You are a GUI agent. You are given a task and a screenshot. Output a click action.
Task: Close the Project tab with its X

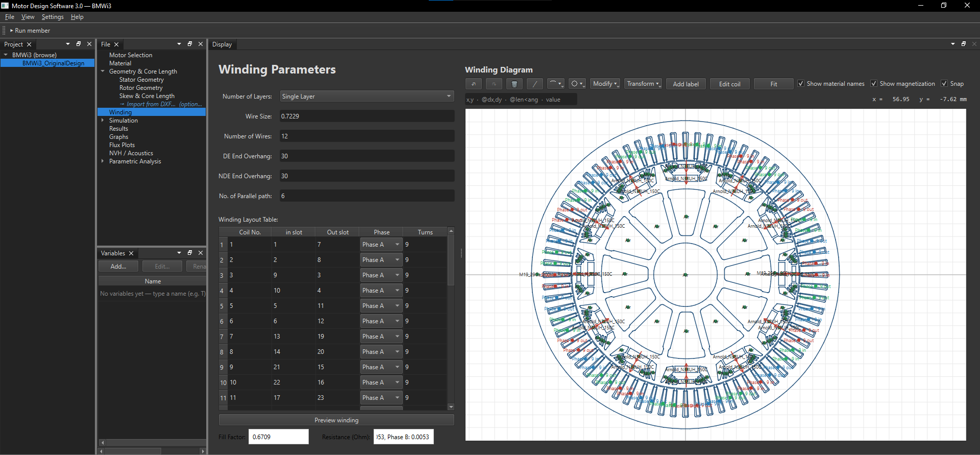pos(29,44)
